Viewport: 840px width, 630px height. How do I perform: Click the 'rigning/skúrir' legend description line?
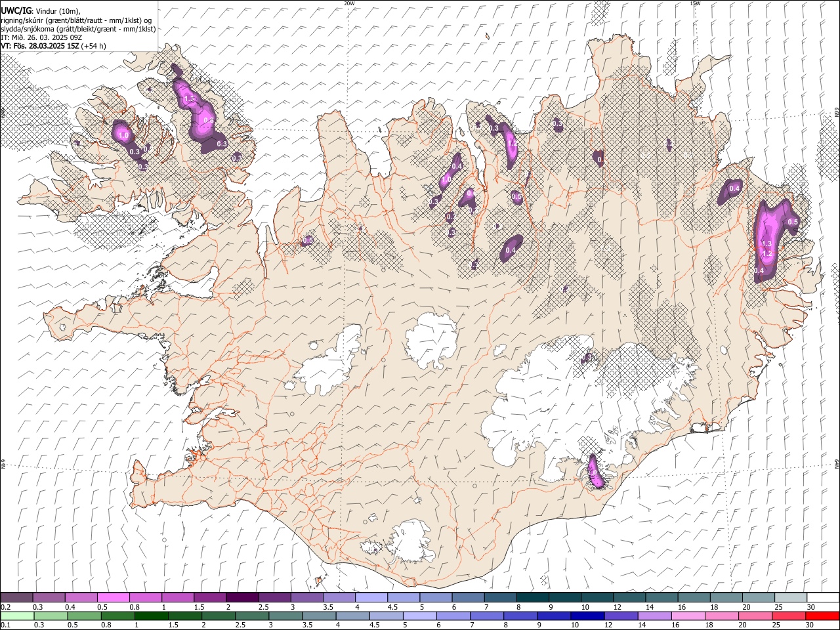pyautogui.click(x=76, y=20)
